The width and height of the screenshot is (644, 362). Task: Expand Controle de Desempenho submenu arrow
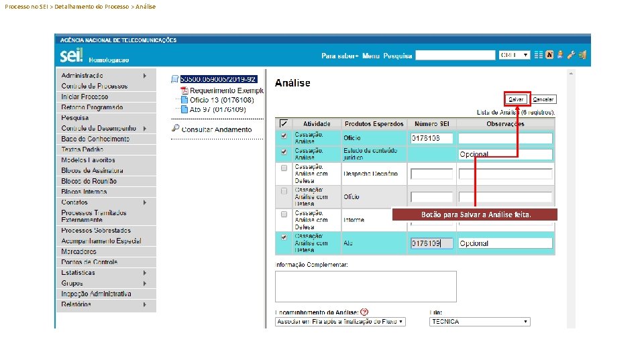click(x=145, y=129)
